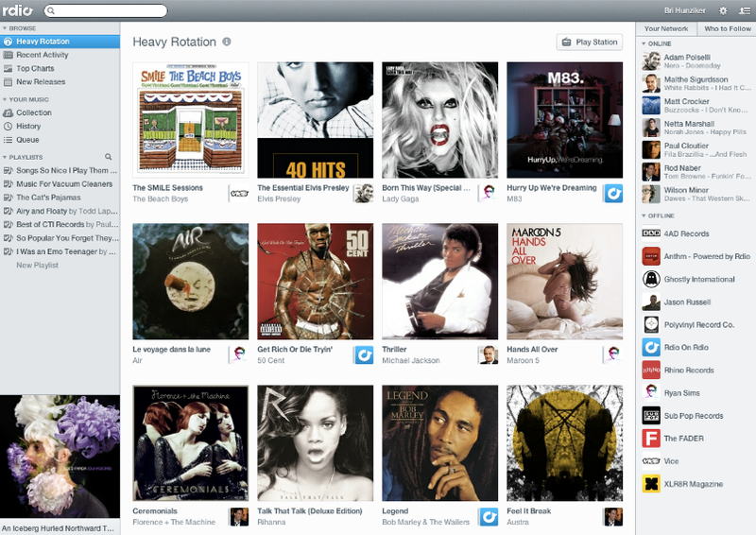This screenshot has height=535, width=756.
Task: Select Wilson Miner in online list
Action: coord(696,194)
